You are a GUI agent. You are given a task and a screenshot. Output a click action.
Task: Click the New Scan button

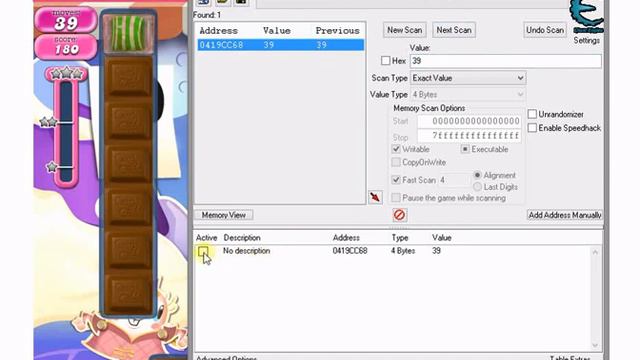pyautogui.click(x=404, y=30)
